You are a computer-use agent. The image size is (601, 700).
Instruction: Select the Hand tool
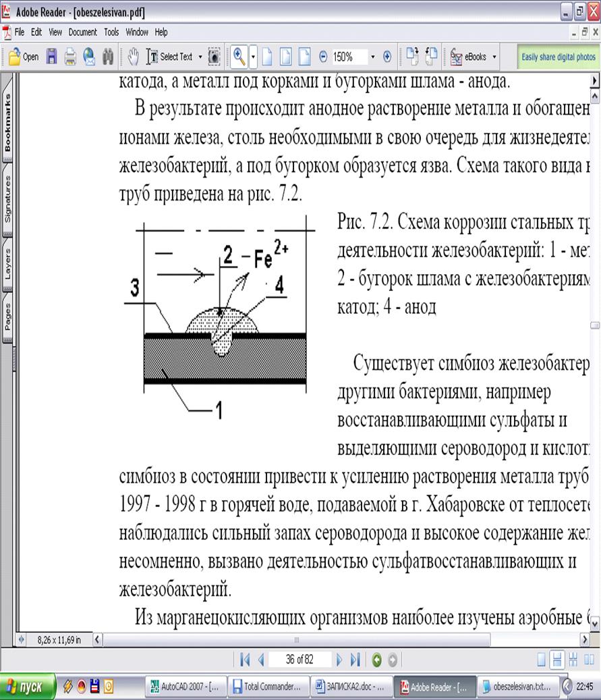134,57
